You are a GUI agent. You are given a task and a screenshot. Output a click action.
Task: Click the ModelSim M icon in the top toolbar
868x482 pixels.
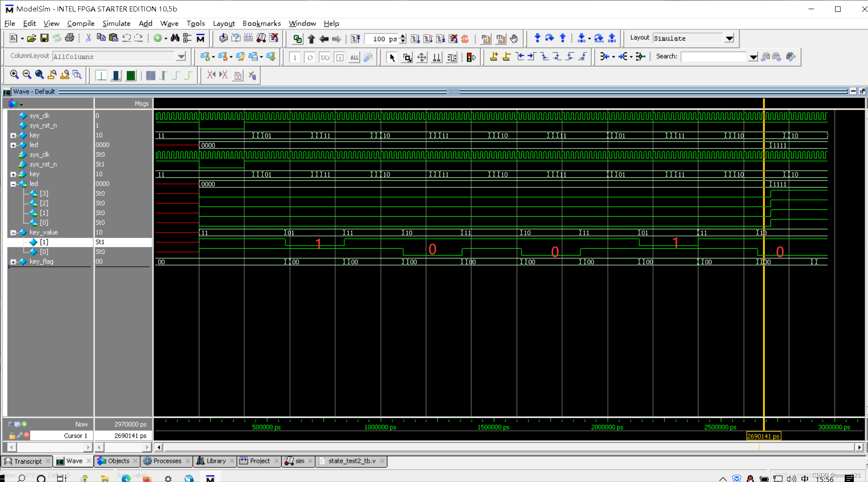(x=200, y=38)
